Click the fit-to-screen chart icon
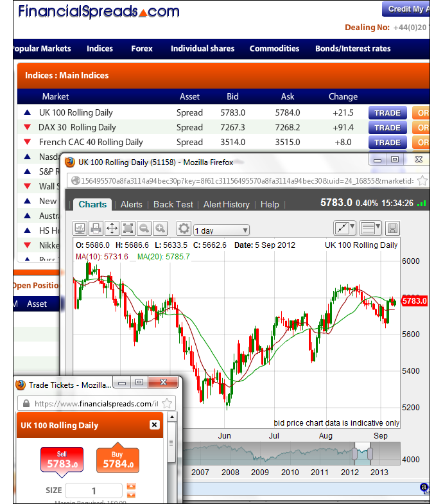443x504 pixels. (128, 228)
